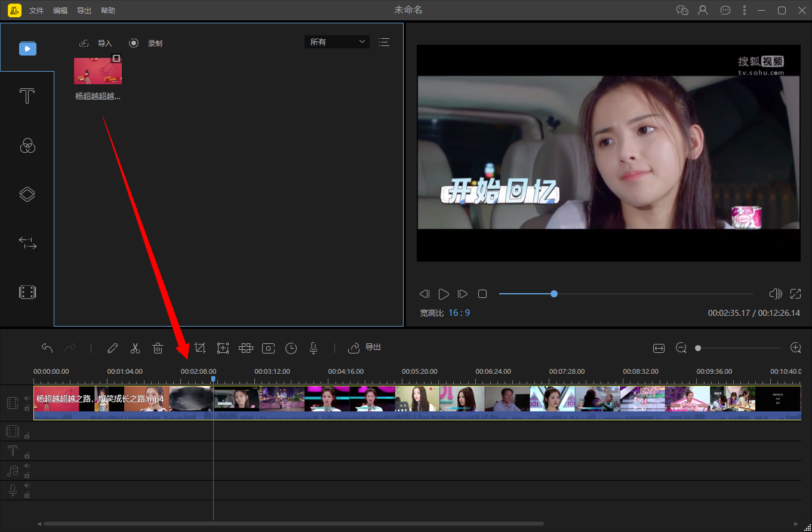Mute the main video track
This screenshot has width=812, height=532.
27,398
